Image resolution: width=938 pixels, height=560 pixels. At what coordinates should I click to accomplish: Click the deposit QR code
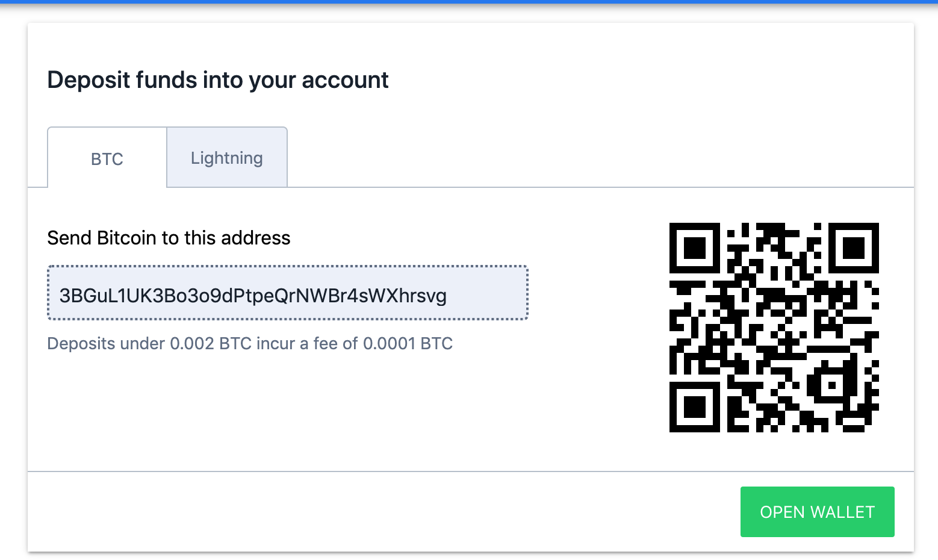(x=774, y=328)
